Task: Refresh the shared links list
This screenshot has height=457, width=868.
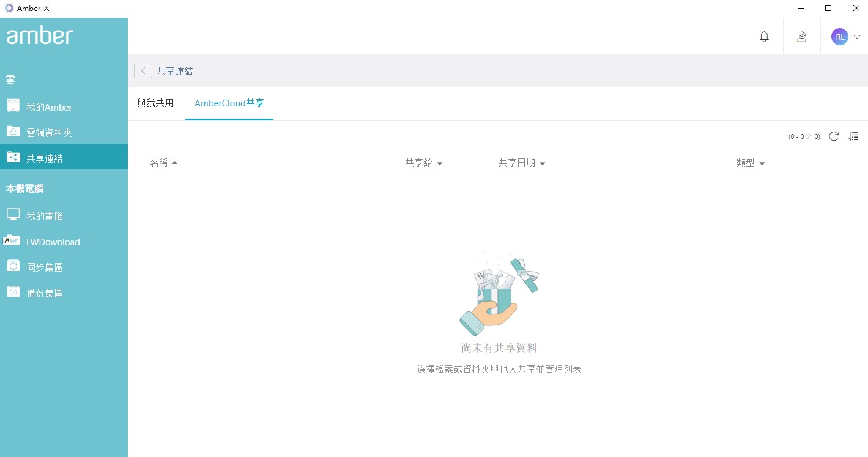Action: click(834, 136)
